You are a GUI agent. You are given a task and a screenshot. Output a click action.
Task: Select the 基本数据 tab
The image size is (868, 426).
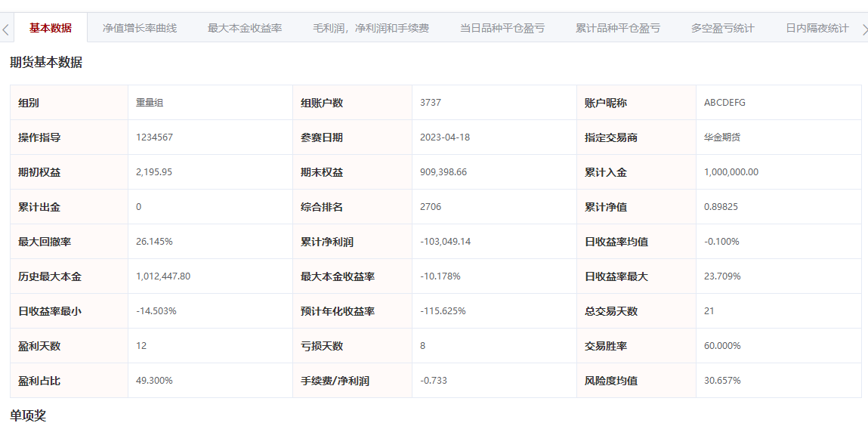tap(51, 28)
